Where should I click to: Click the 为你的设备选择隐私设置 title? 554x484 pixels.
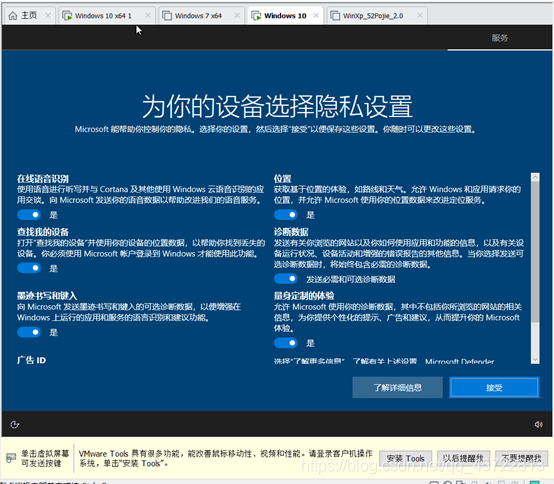click(x=277, y=106)
